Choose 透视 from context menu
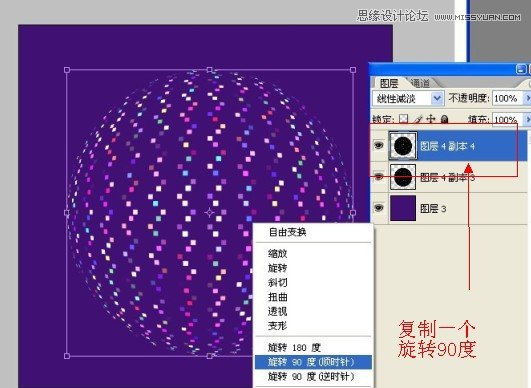Screen dimensions: 531x388 click(278, 311)
